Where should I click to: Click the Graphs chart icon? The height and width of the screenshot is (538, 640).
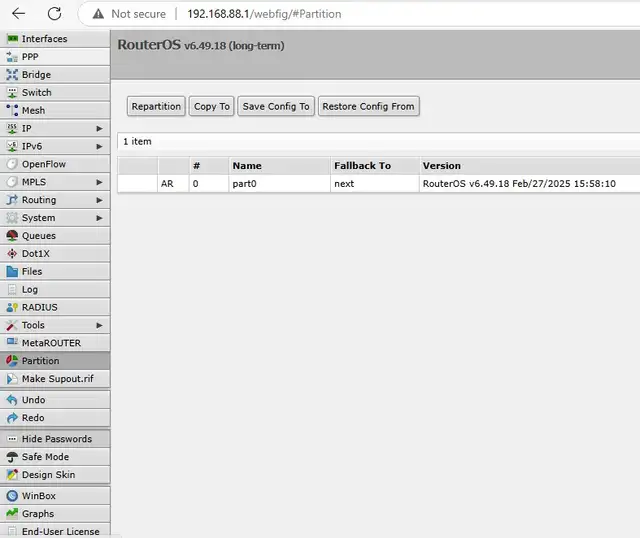tap(12, 514)
